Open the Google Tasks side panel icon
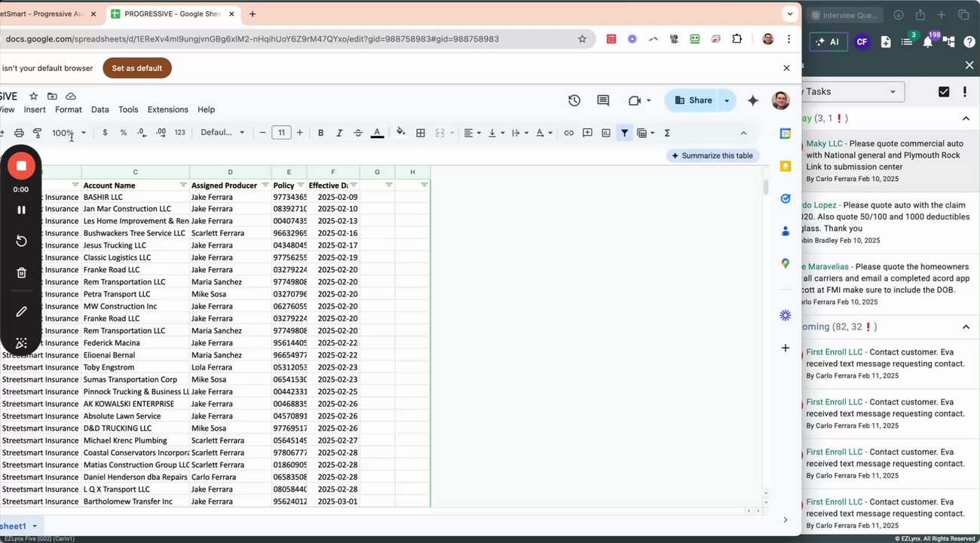Image resolution: width=980 pixels, height=543 pixels. 786,198
